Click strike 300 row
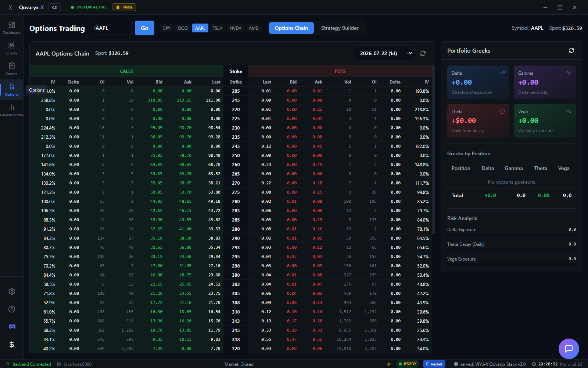 pyautogui.click(x=230, y=275)
